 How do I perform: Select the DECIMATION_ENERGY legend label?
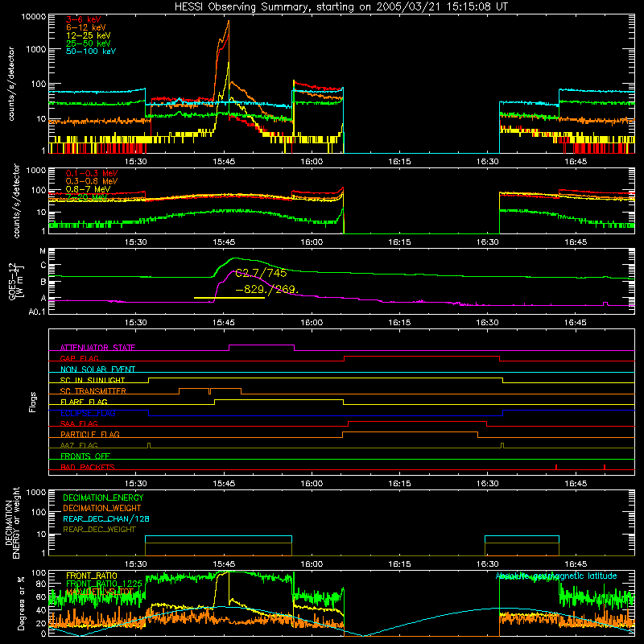[x=103, y=497]
